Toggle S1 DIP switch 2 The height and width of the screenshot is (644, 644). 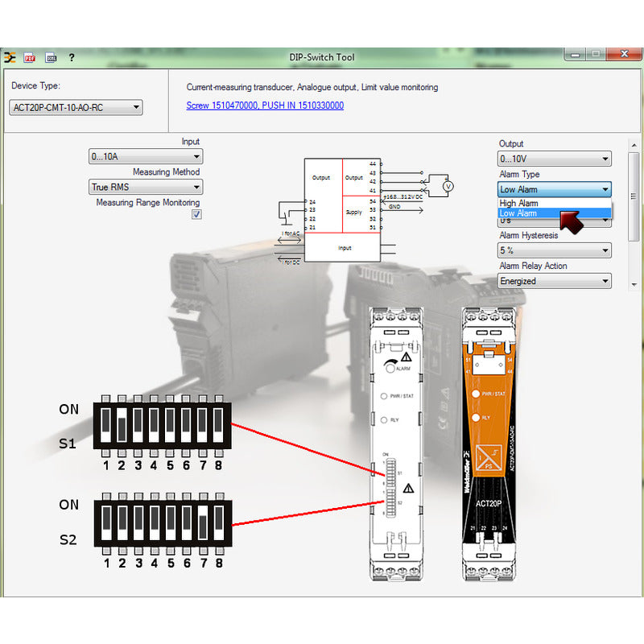pos(122,426)
